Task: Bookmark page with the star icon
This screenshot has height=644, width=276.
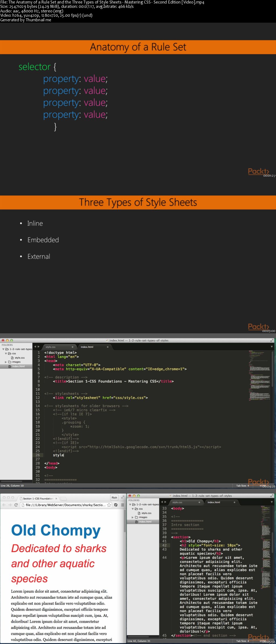Action: 109,505
